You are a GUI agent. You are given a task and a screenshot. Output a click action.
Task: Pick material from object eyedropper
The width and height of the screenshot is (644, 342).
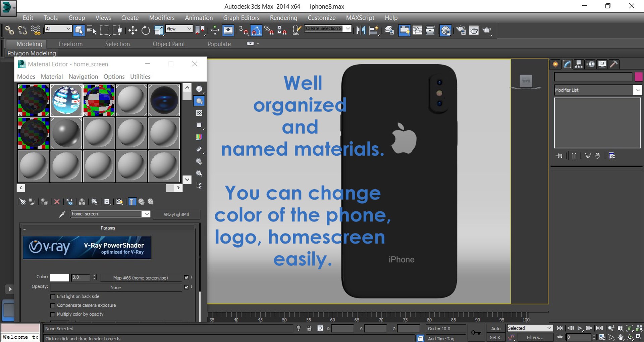tap(62, 214)
